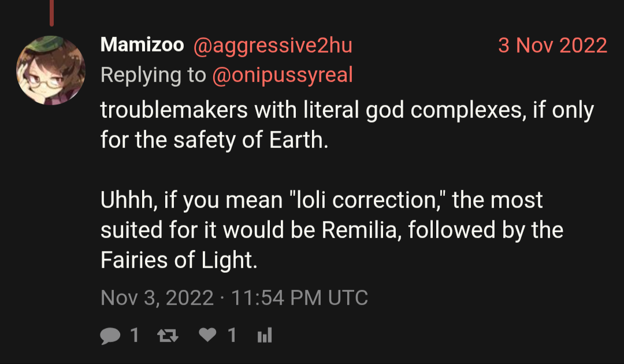
Task: Open the @aggressive2hu handle link
Action: pyautogui.click(x=272, y=45)
